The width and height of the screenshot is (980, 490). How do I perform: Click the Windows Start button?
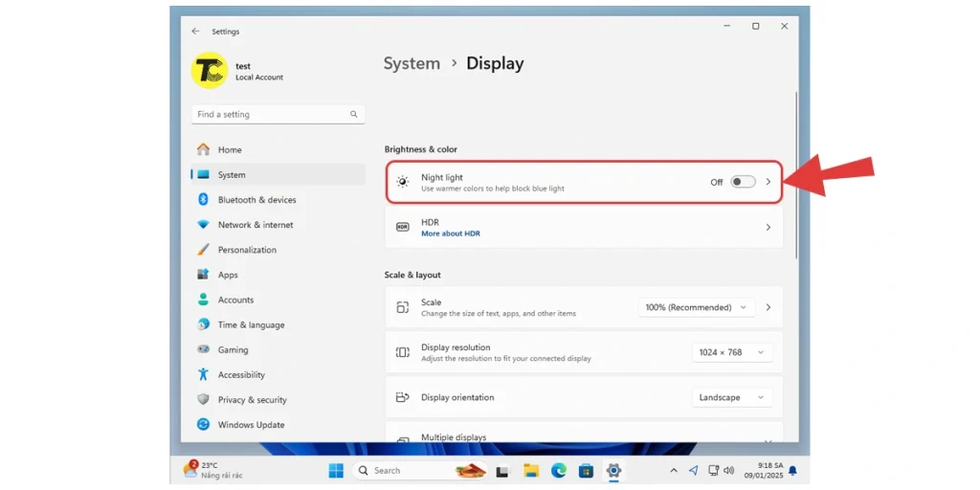(x=336, y=471)
